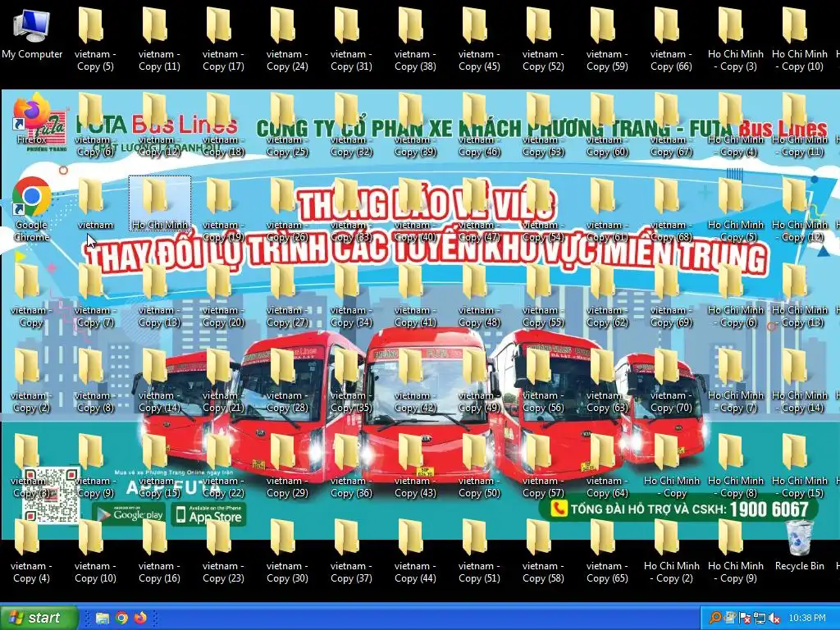Select the folder named 'Ho Chi Minh'

[160, 204]
